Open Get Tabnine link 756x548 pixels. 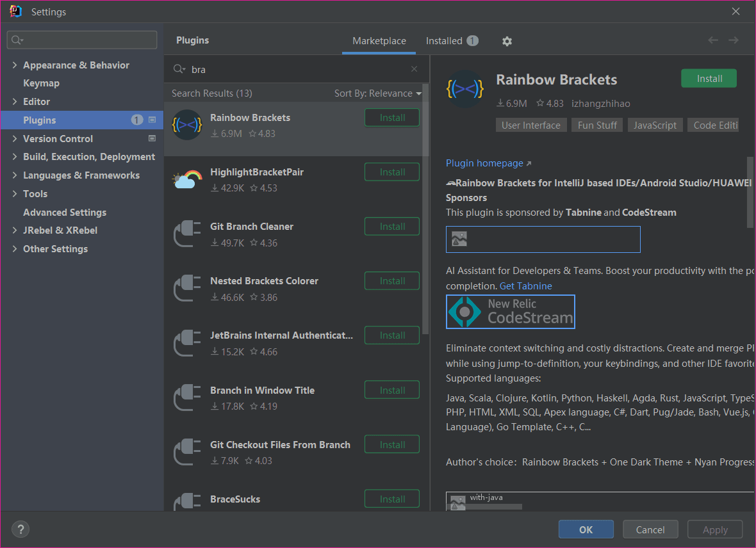(525, 286)
